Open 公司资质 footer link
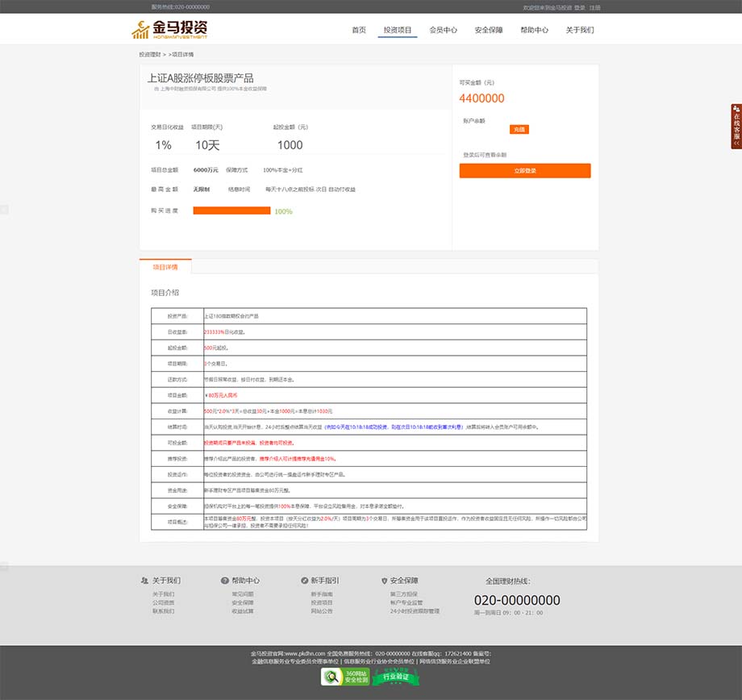742x700 pixels. point(163,602)
